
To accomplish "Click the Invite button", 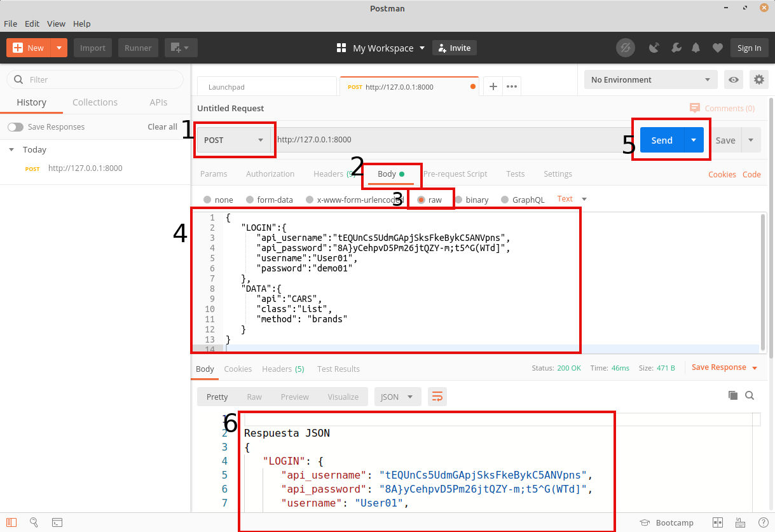I will [455, 48].
